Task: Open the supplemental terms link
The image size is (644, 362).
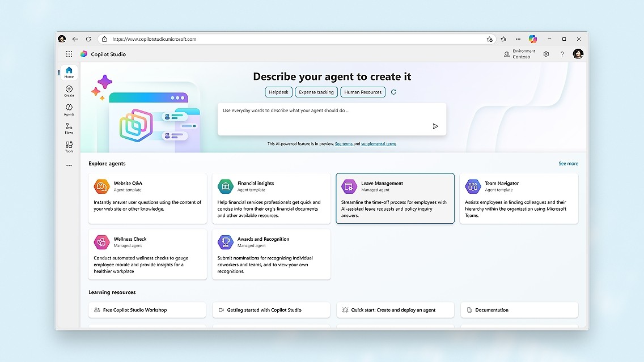Action: pos(379,144)
